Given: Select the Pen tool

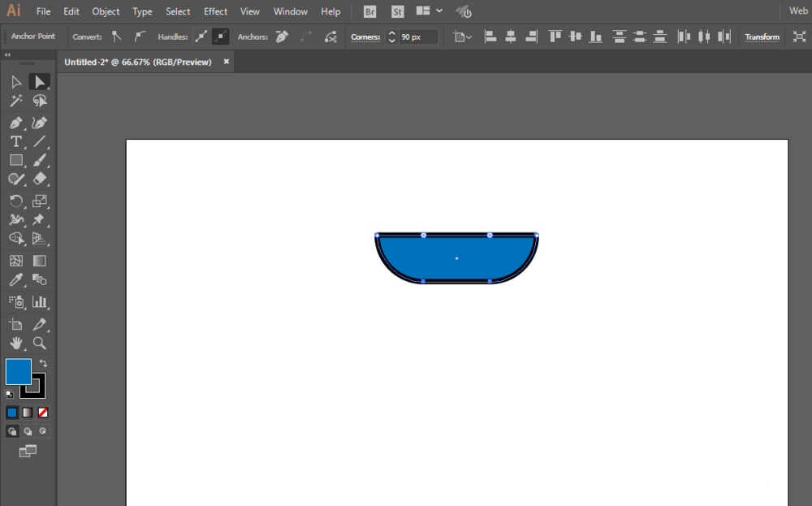Looking at the screenshot, I should (16, 123).
